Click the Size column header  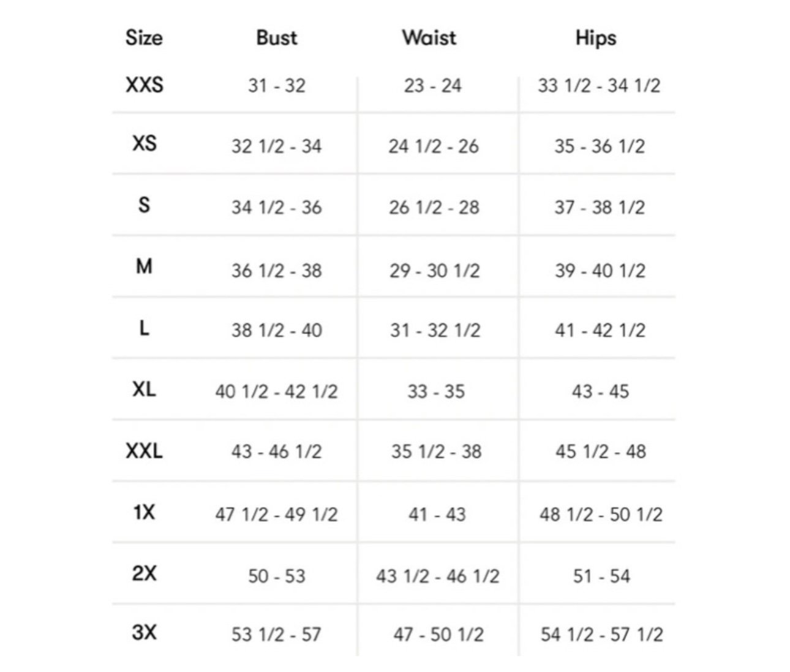(144, 38)
